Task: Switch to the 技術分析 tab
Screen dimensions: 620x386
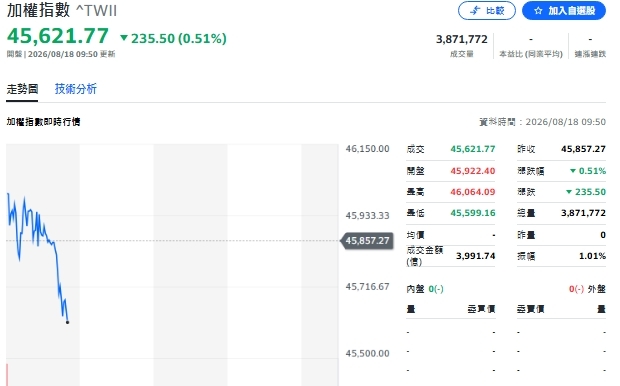Action: (76, 89)
